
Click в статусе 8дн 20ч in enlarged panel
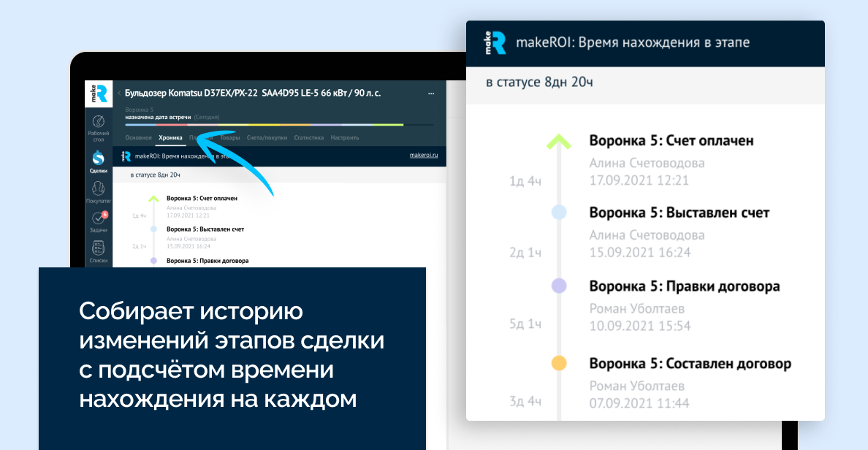click(x=539, y=82)
